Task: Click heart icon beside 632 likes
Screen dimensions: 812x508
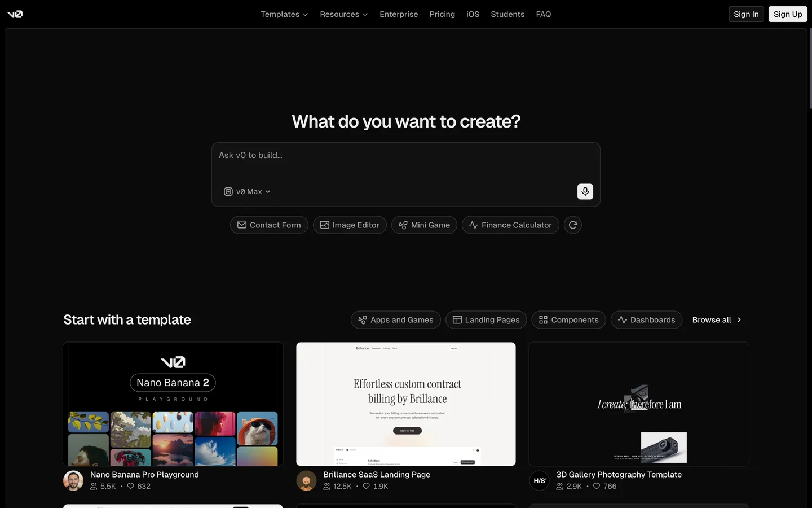Action: (130, 487)
